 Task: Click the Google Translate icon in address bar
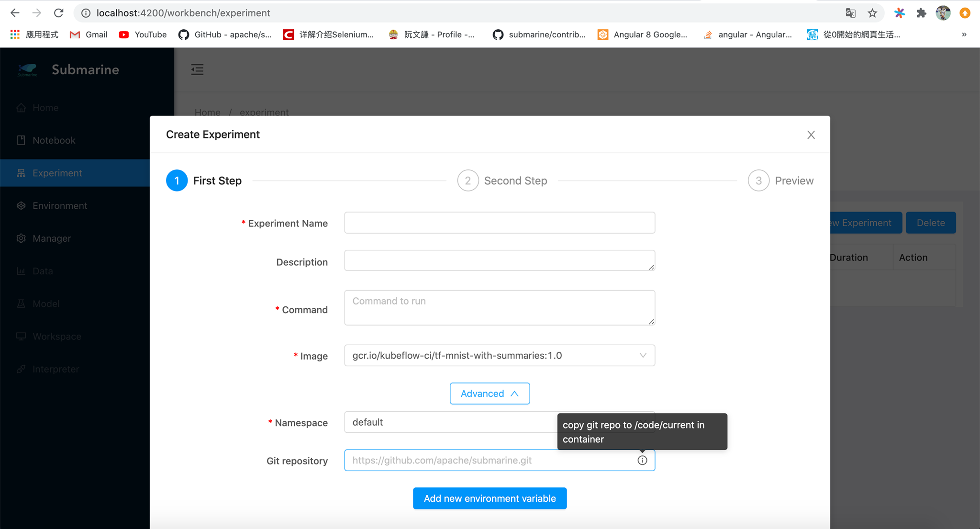click(850, 13)
